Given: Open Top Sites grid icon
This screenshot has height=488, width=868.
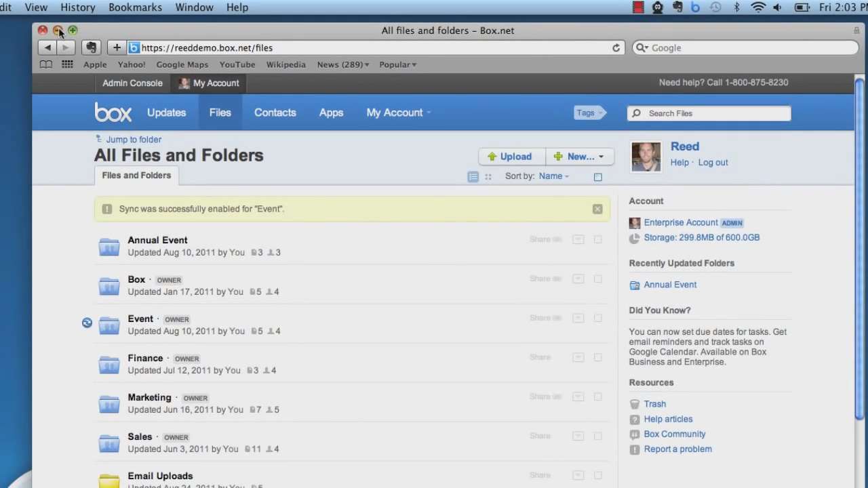Looking at the screenshot, I should (x=67, y=64).
